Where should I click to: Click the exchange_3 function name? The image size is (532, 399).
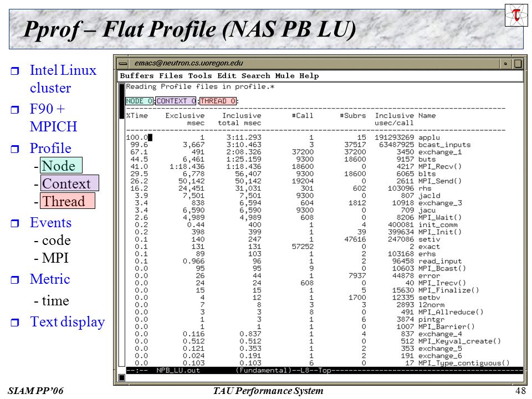(x=440, y=203)
